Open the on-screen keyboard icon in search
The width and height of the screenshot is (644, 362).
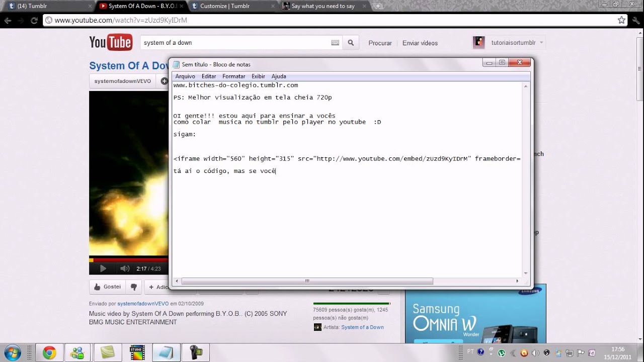point(335,43)
